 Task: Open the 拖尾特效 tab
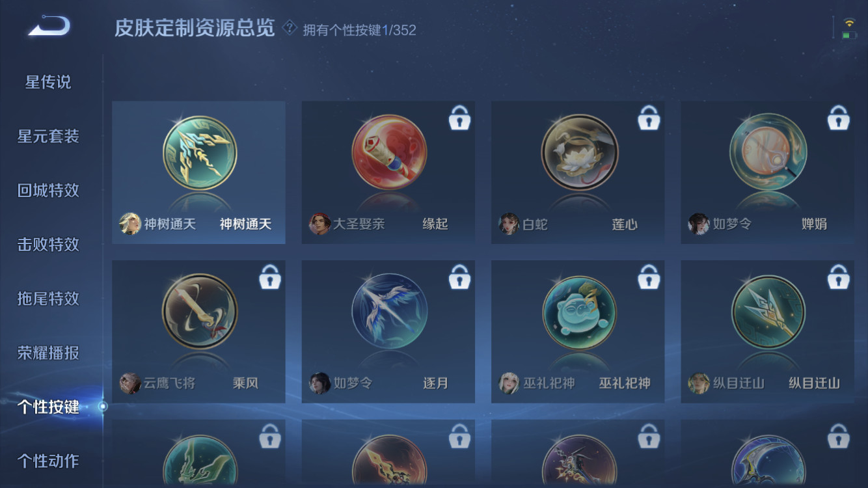[48, 298]
